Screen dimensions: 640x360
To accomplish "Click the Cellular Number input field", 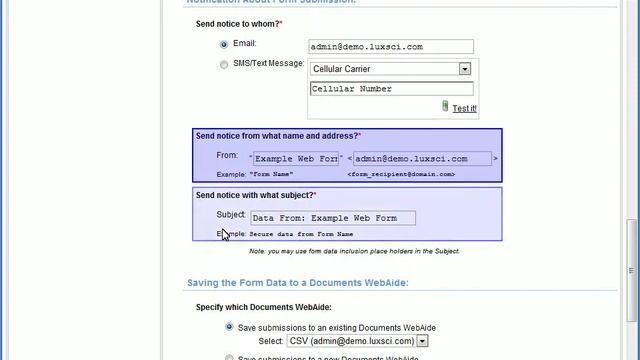I will click(392, 89).
